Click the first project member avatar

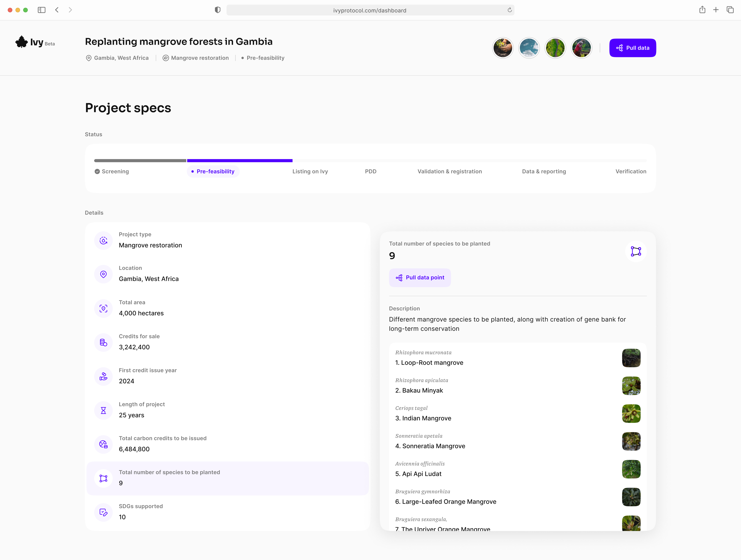coord(502,48)
